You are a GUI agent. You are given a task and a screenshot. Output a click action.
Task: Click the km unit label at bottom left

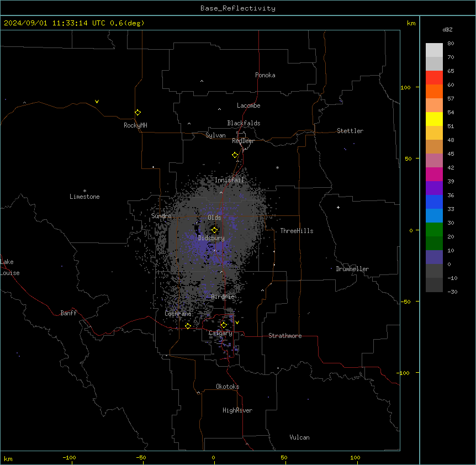click(8, 458)
